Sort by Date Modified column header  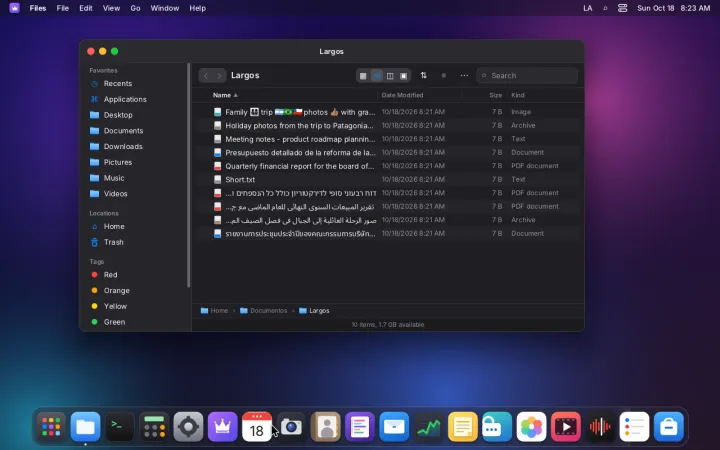[x=402, y=95]
